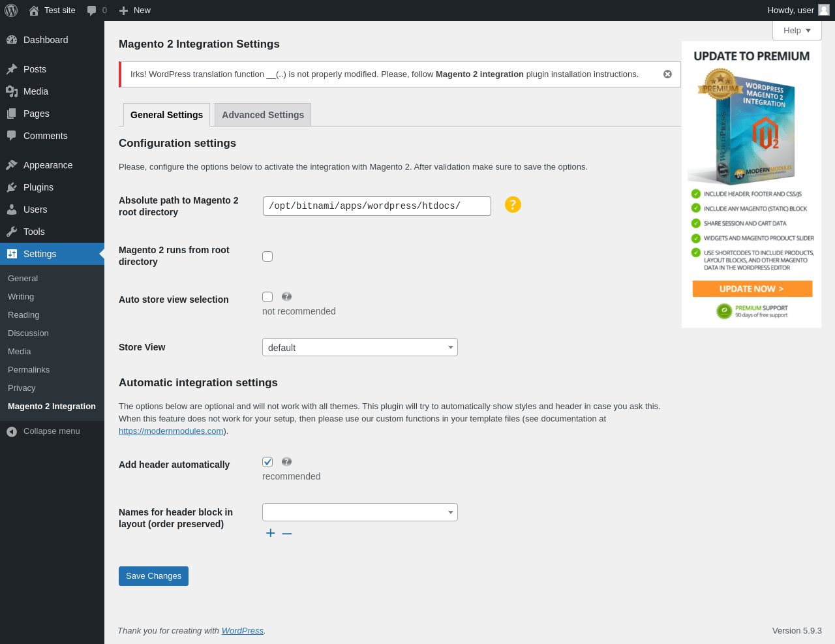The image size is (835, 644).
Task: Click Howdy, user account text
Action: 791,10
